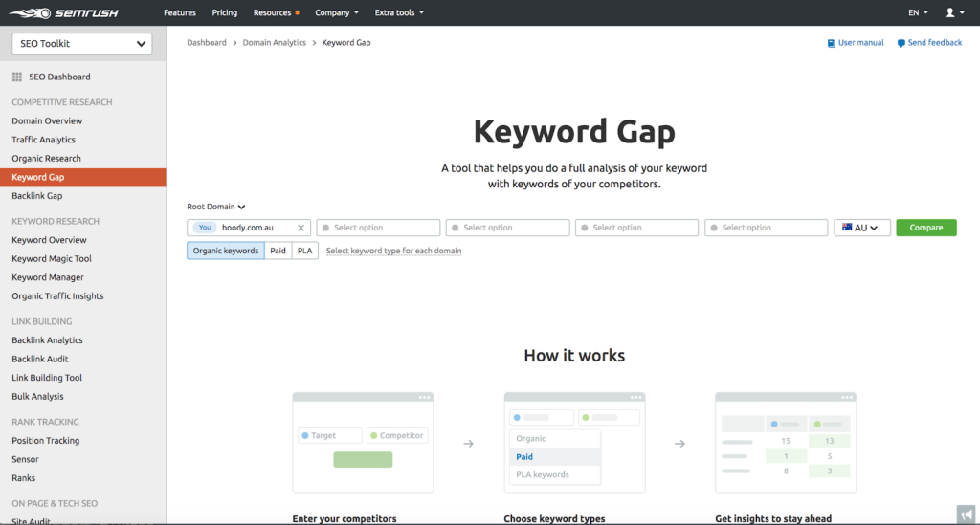Open Organic Traffic Insights
Viewport: 980px width, 525px height.
(57, 295)
